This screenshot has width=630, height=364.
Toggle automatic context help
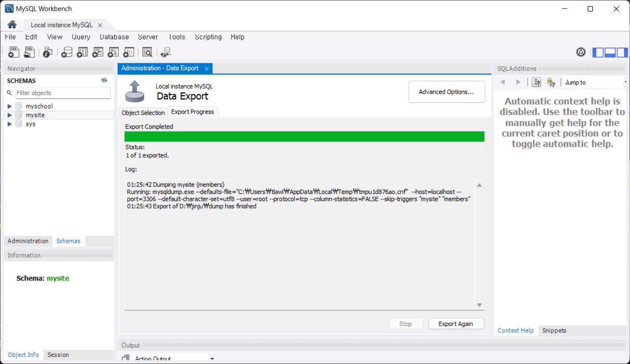[550, 82]
